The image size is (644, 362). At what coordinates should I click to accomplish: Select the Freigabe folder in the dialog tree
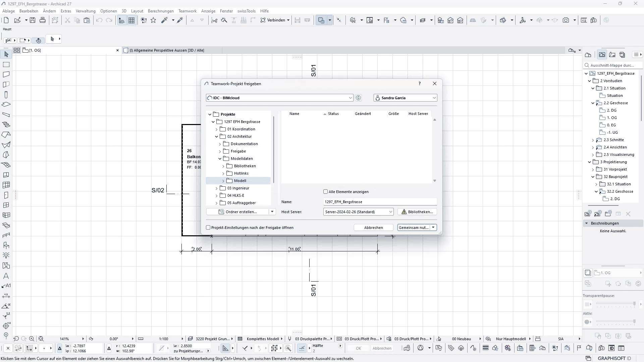pos(238,151)
